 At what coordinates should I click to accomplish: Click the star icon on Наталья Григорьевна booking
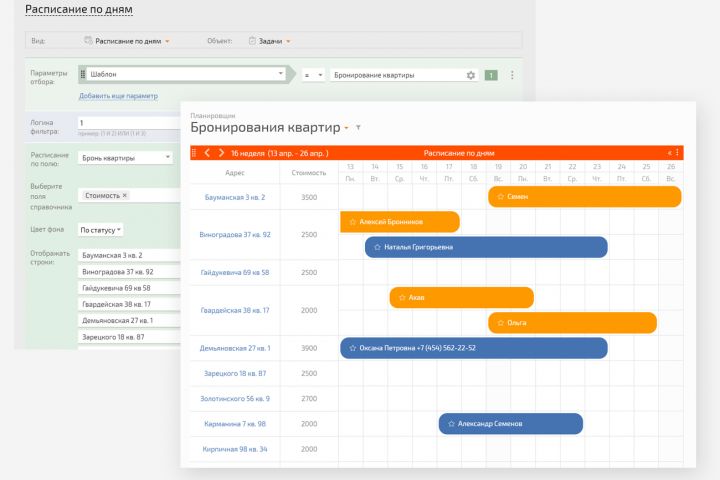[377, 247]
